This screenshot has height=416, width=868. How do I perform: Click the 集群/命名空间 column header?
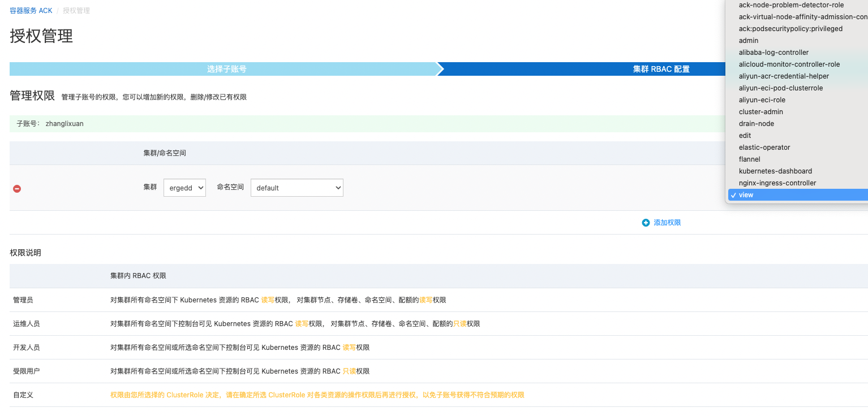coord(165,153)
